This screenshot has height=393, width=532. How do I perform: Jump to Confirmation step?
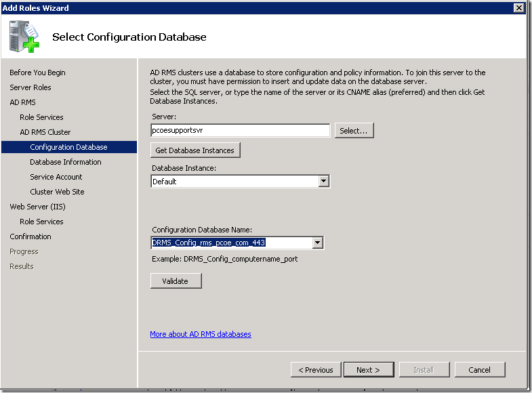click(30, 236)
